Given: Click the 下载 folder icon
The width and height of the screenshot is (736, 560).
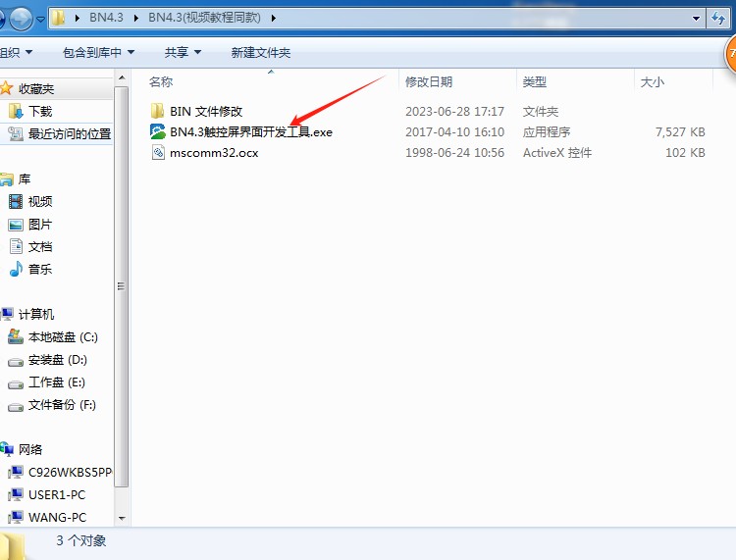Looking at the screenshot, I should 16,111.
